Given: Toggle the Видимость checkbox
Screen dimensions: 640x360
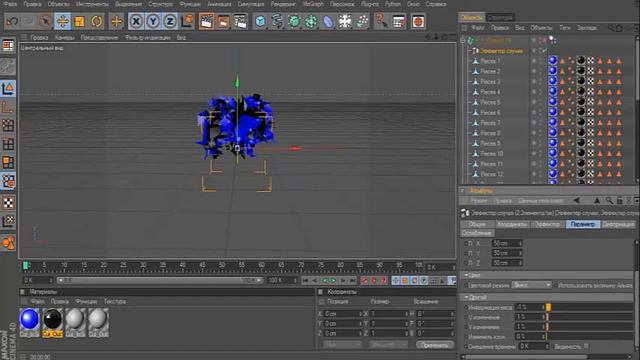Looking at the screenshot, I should click(x=586, y=346).
